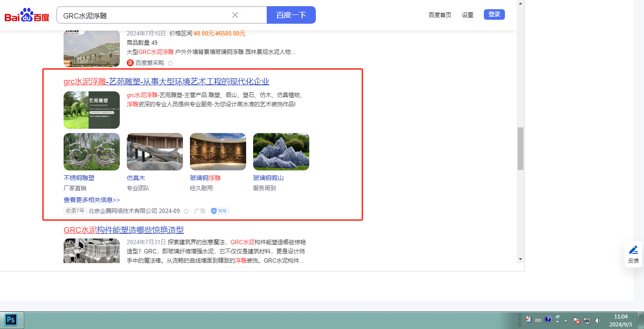The image size is (644, 329).
Task: Open the GRC水泥构件能塑造哪些惊艳造型 result title
Action: click(x=124, y=230)
